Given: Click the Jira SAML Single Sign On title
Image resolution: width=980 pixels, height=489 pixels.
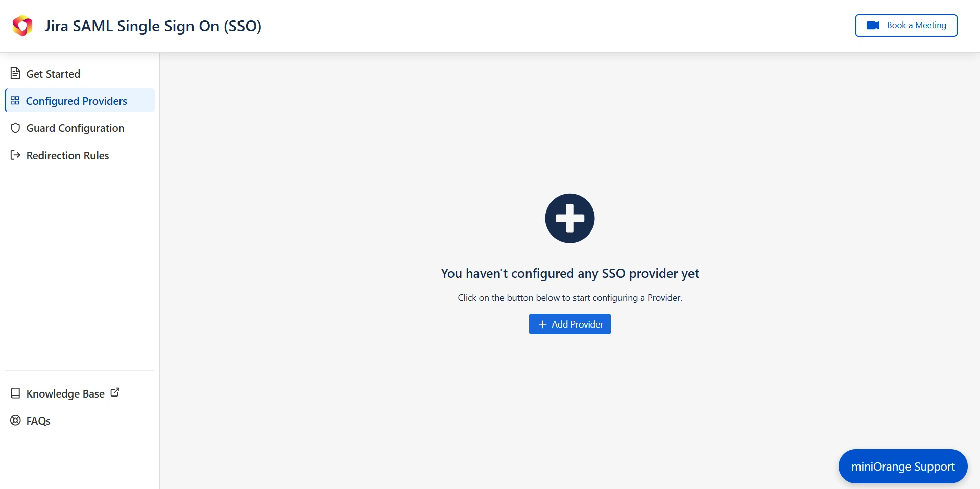Looking at the screenshot, I should [x=153, y=26].
